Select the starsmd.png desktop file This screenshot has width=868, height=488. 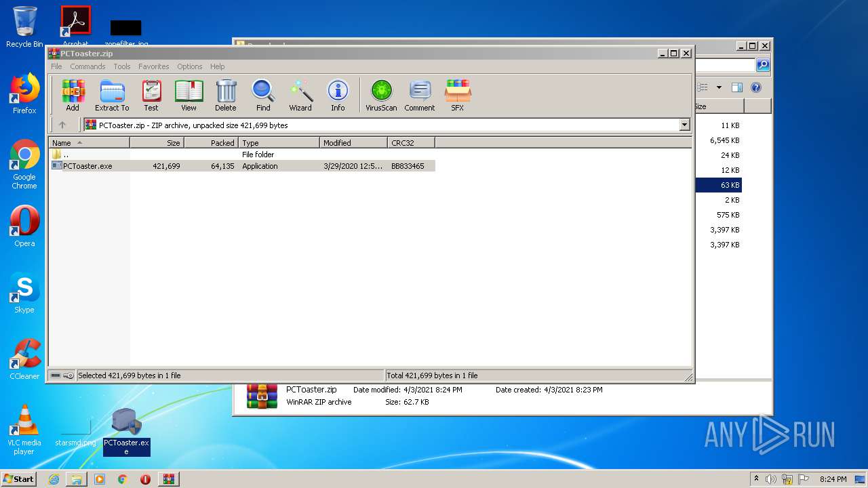tap(75, 434)
